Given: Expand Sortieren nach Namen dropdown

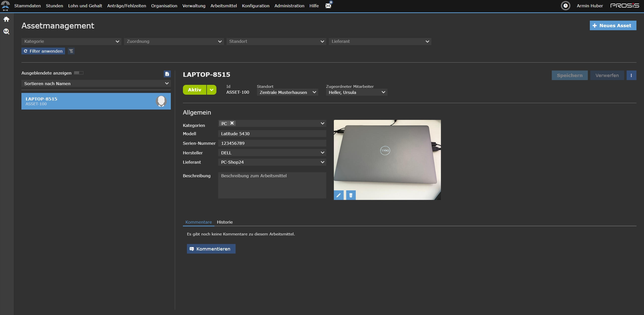Looking at the screenshot, I should pos(96,84).
